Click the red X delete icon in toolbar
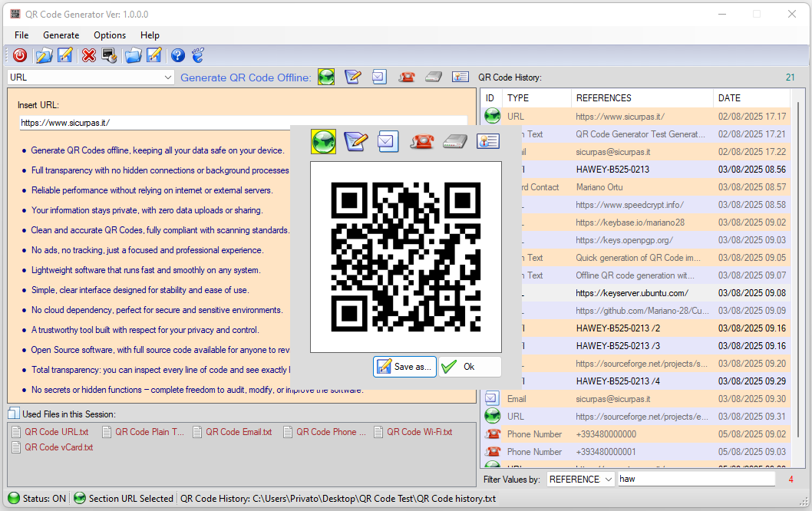 click(x=89, y=55)
